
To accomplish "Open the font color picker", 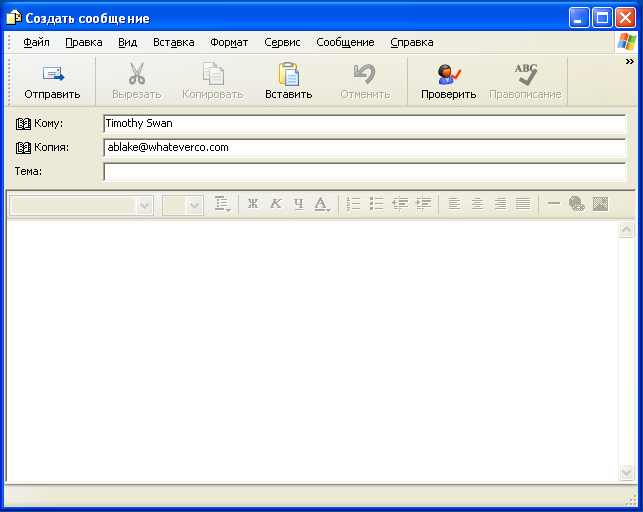I will click(x=322, y=204).
